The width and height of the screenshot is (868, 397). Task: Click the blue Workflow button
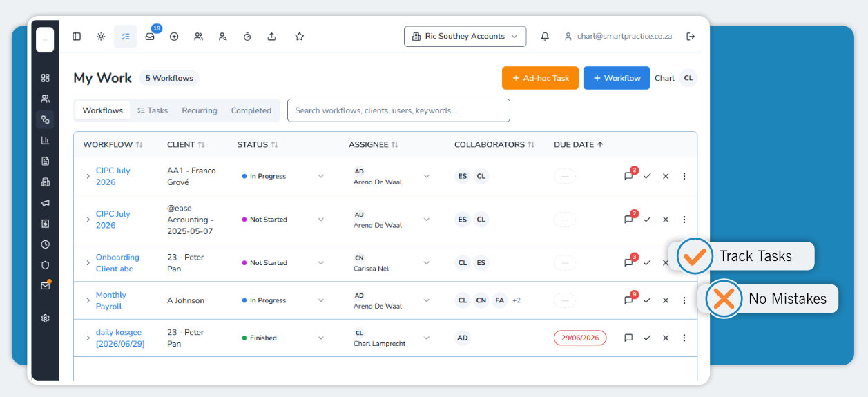617,78
